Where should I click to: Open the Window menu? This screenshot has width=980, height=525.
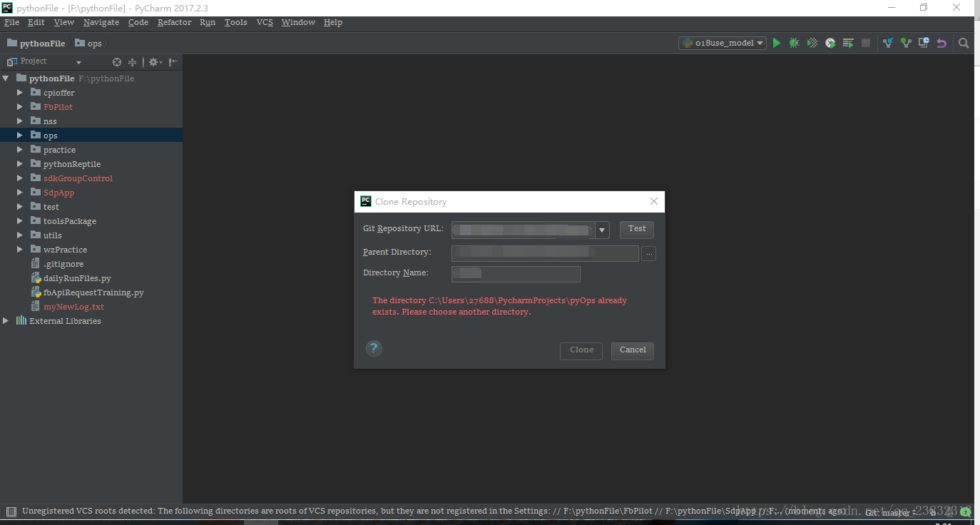[x=298, y=22]
